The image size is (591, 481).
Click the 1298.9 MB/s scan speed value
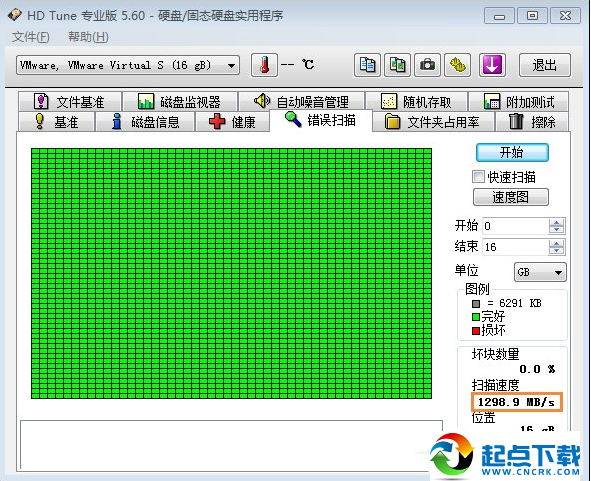tap(516, 402)
